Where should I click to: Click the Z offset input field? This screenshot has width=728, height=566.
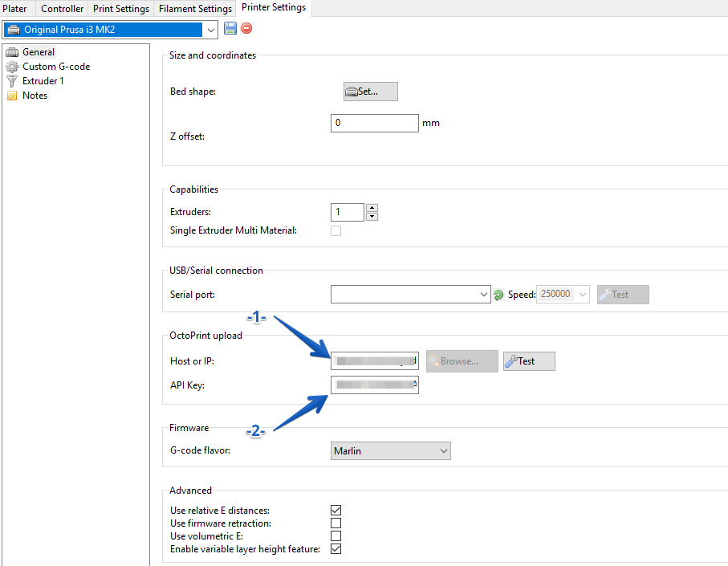tap(374, 123)
